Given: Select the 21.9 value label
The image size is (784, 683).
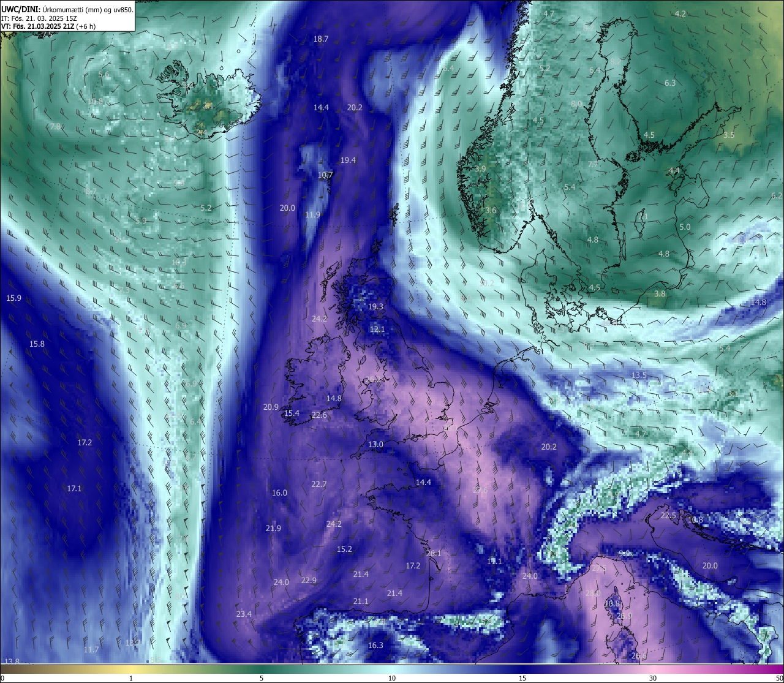Looking at the screenshot, I should [273, 529].
